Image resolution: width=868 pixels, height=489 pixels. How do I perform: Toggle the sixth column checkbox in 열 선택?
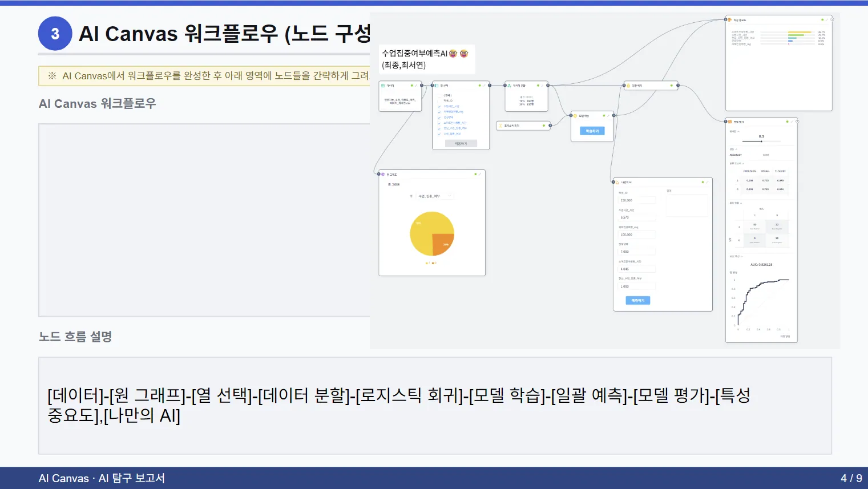click(x=439, y=123)
